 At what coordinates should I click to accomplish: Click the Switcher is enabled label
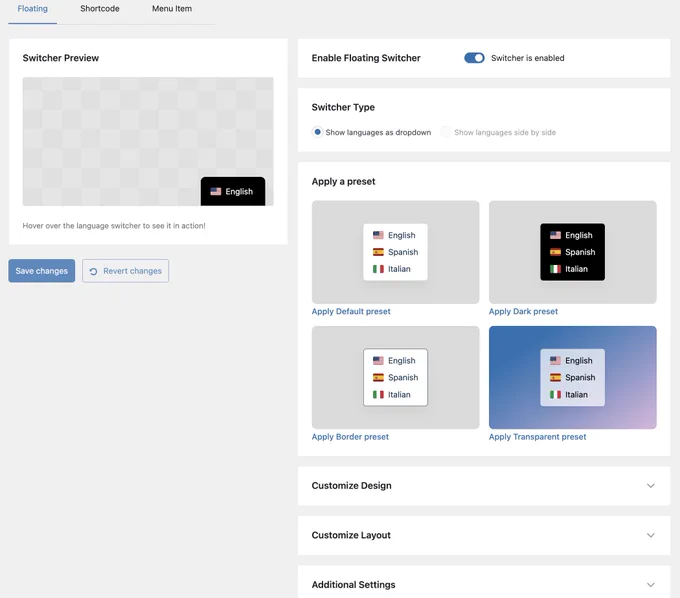[x=527, y=58]
